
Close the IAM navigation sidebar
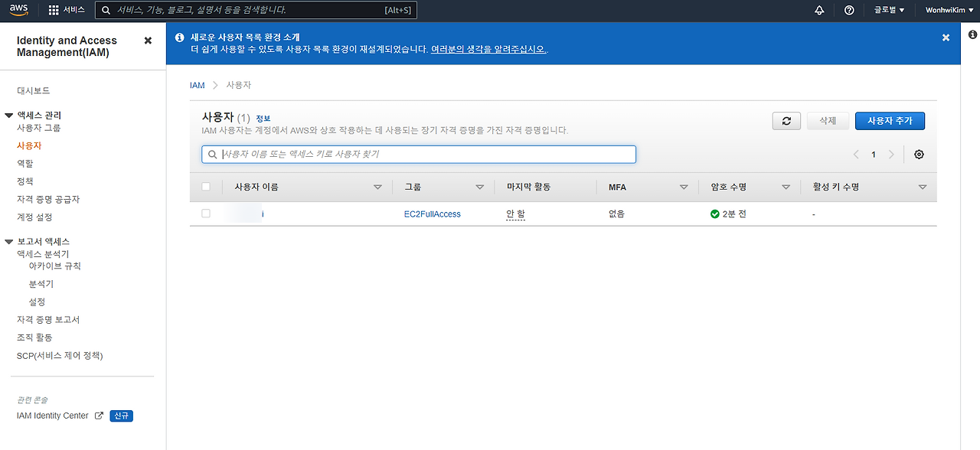[x=148, y=41]
